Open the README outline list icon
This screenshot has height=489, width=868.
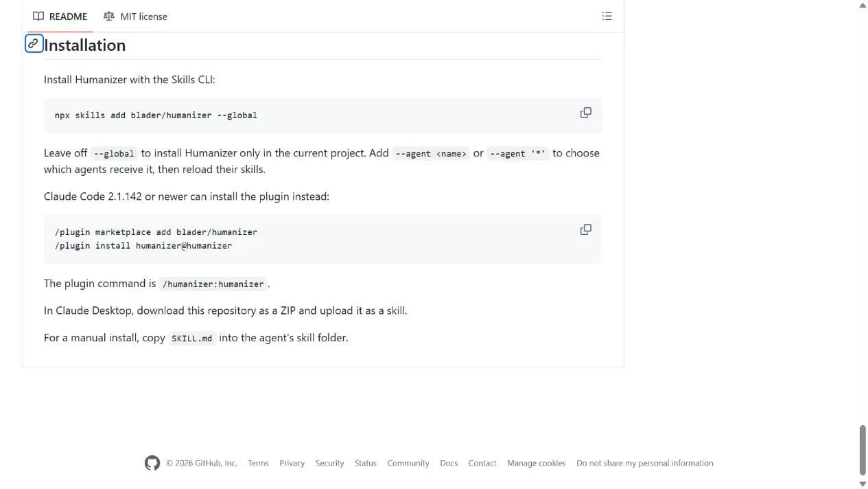point(607,16)
